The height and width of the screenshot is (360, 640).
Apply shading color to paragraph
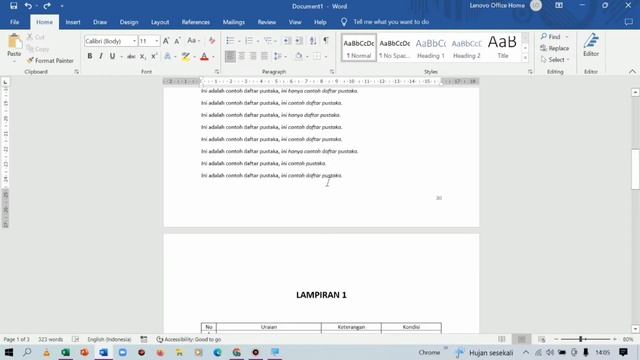coord(299,56)
